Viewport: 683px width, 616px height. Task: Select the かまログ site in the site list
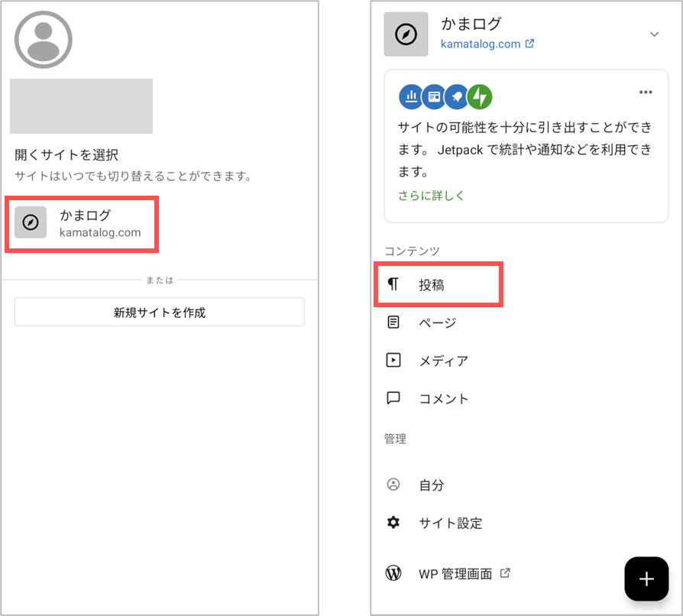pyautogui.click(x=82, y=223)
